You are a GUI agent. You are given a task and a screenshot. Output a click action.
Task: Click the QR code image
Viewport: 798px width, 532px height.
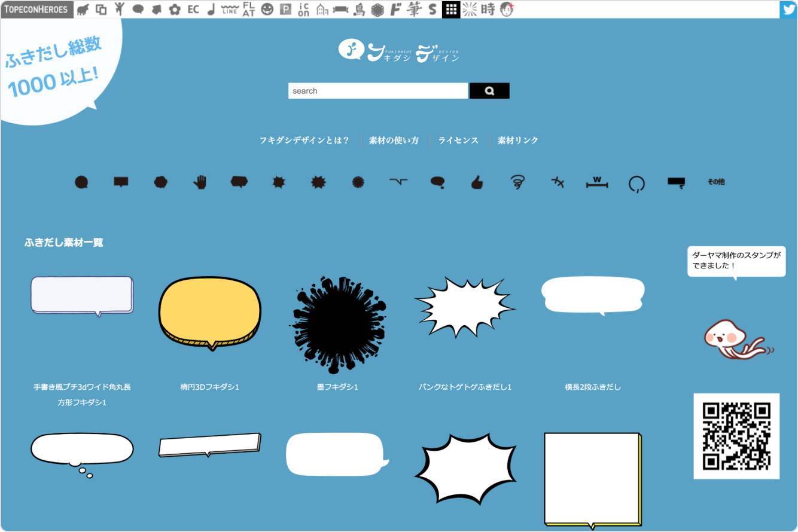coord(736,436)
